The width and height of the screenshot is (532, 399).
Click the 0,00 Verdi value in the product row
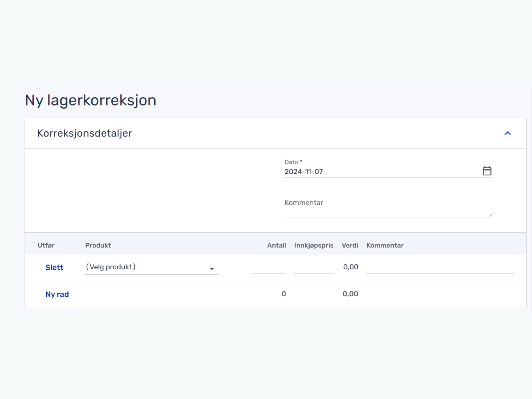coord(351,267)
